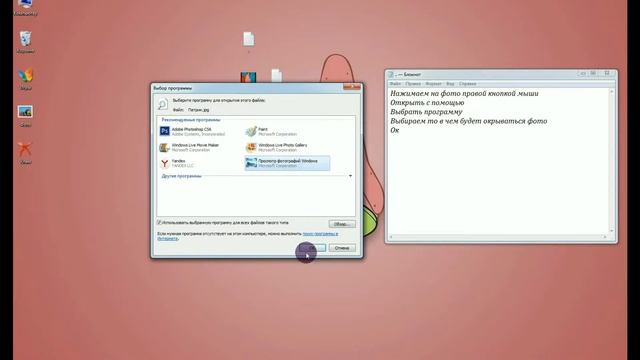Click Notepad vertical scrollbar down arrow
This screenshot has width=640, height=360.
point(611,231)
